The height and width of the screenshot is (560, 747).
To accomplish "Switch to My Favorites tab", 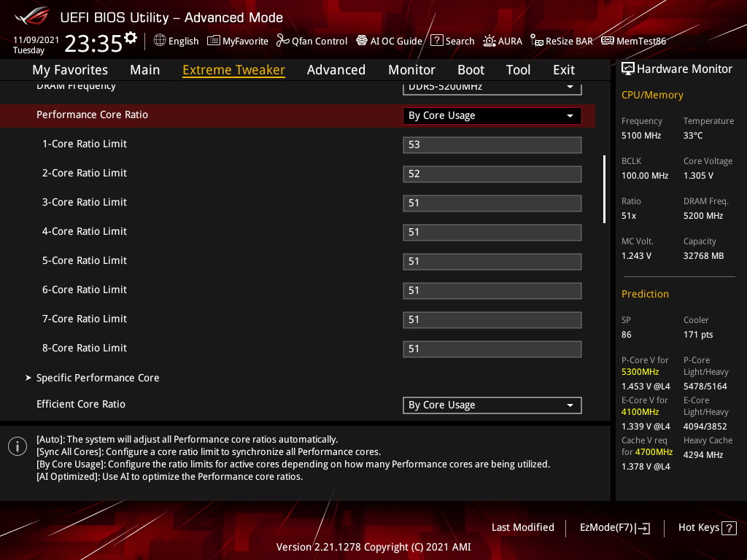I will tap(70, 69).
